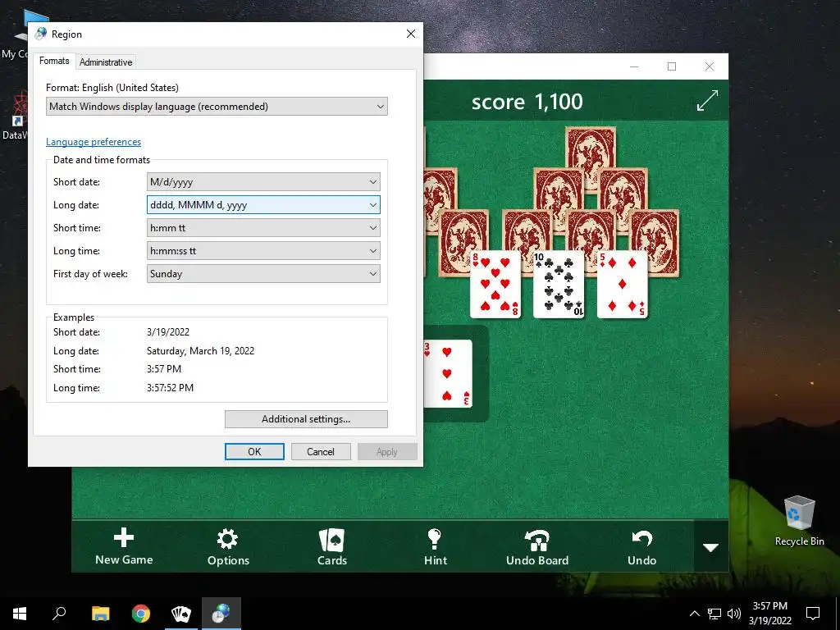
Task: Open the Cards deck chooser
Action: point(331,546)
